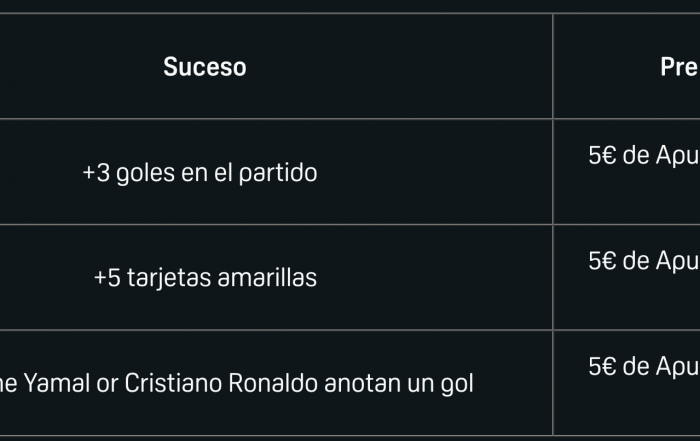The width and height of the screenshot is (700, 441).
Task: Select the "+5 tarjetas amarillas" event
Action: tap(205, 277)
